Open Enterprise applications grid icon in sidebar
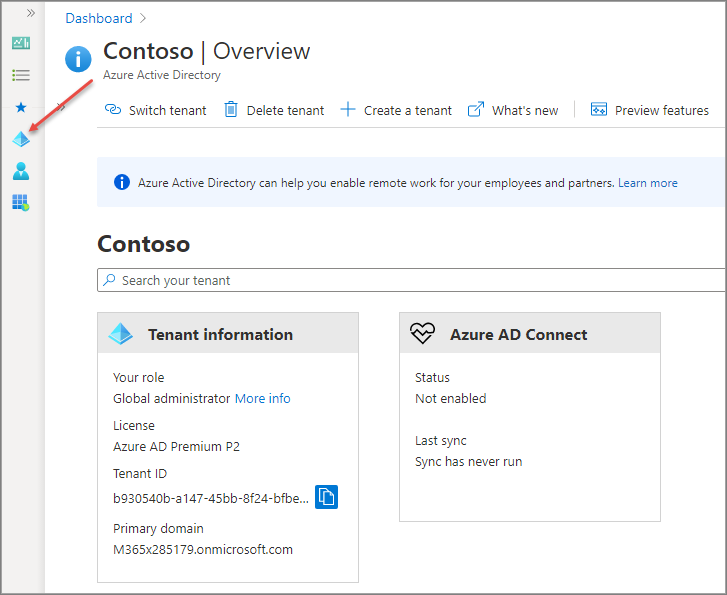The image size is (727, 595). [21, 203]
